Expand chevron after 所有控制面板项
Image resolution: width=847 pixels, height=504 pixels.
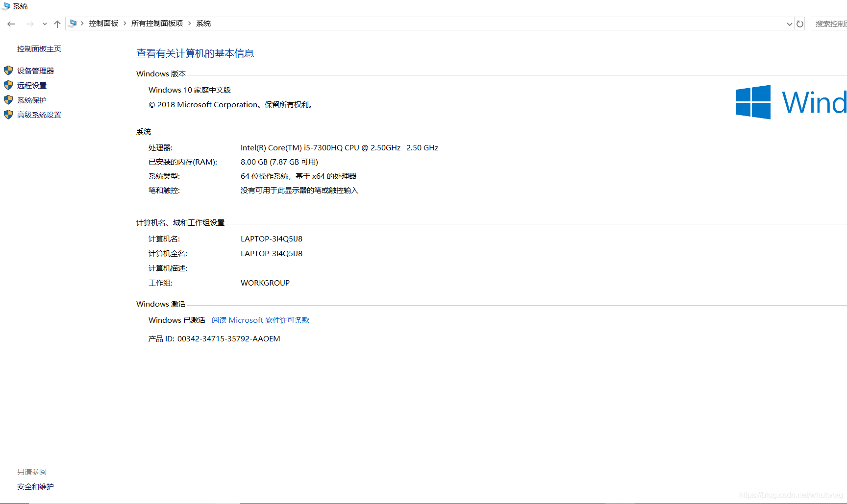point(190,24)
